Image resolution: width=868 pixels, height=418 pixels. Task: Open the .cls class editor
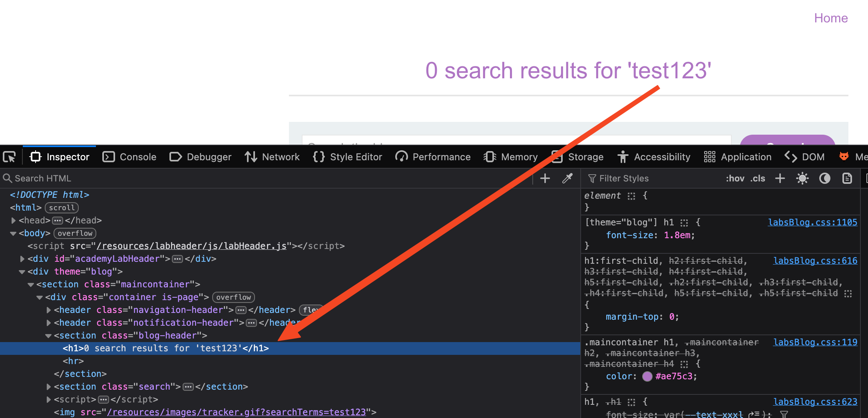pos(758,178)
